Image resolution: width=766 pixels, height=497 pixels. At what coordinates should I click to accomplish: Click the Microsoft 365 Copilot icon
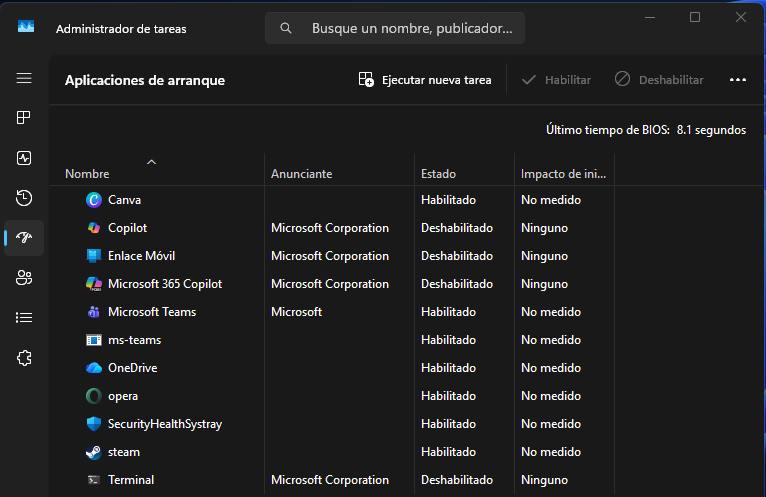pos(93,284)
